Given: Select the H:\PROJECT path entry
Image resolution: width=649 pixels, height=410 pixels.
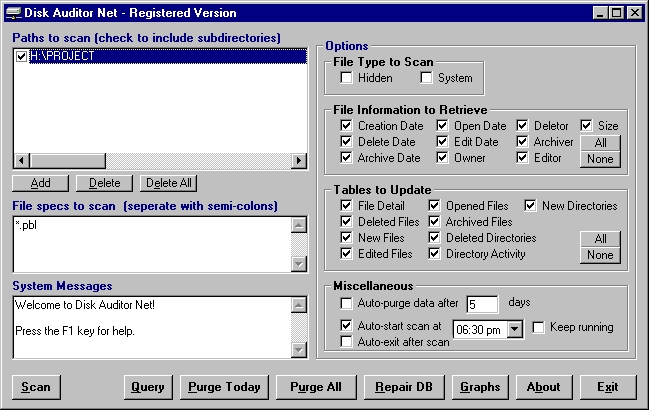Looking at the screenshot, I should (168, 56).
